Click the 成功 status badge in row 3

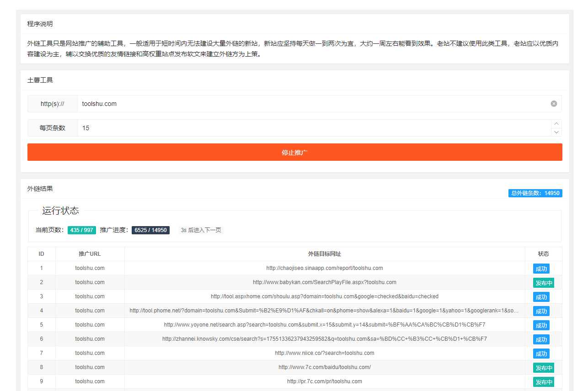(541, 297)
